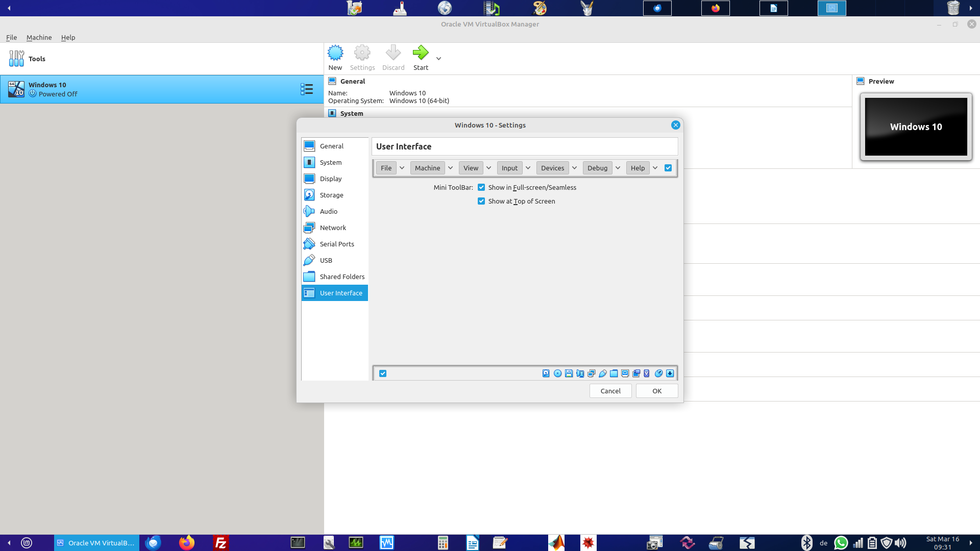Open FileZilla from the bottom taskbar
Viewport: 980px width, 551px height.
(220, 543)
